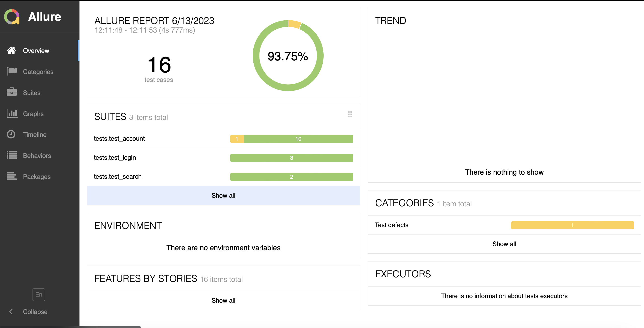Open Graphs via bar chart icon
The width and height of the screenshot is (644, 328).
click(12, 113)
